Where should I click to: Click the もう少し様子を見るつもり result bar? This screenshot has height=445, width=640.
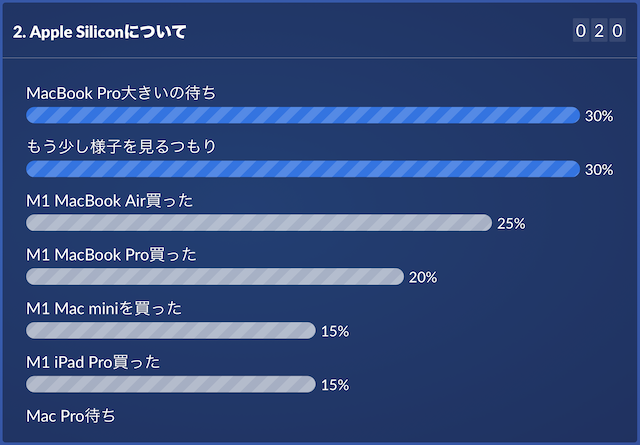(303, 169)
